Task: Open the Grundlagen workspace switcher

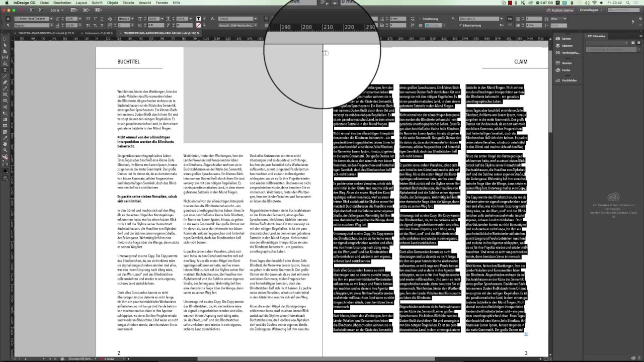Action: pos(591,10)
